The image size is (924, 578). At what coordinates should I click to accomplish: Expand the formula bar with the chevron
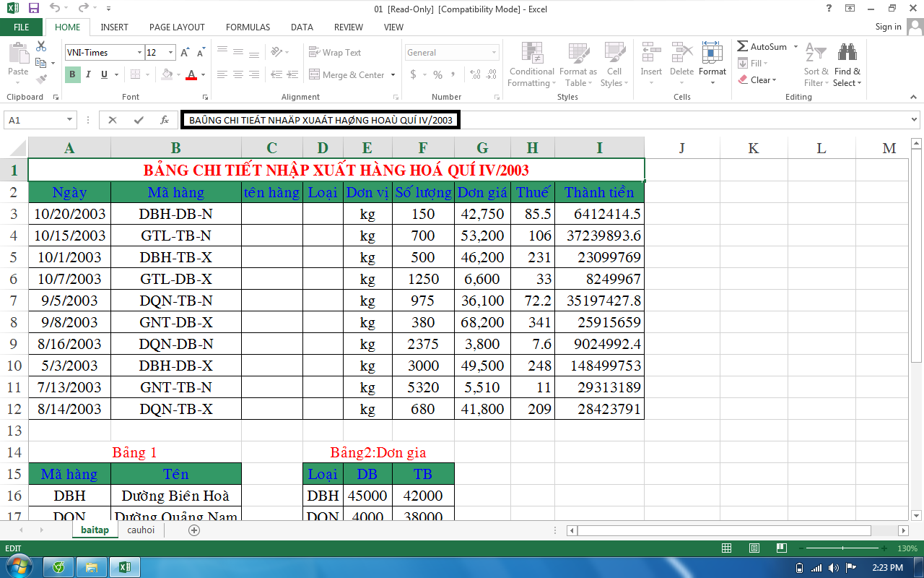(x=915, y=120)
